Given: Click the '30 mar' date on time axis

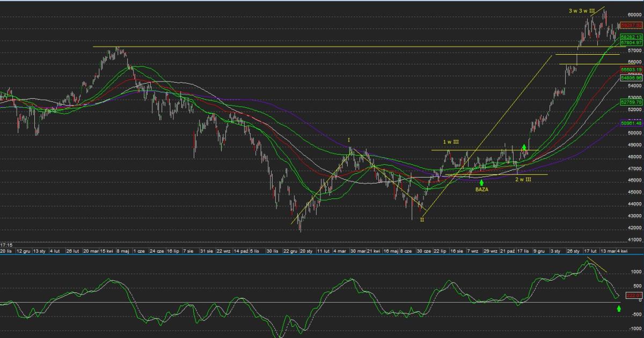Looking at the screenshot, I should click(x=357, y=251).
